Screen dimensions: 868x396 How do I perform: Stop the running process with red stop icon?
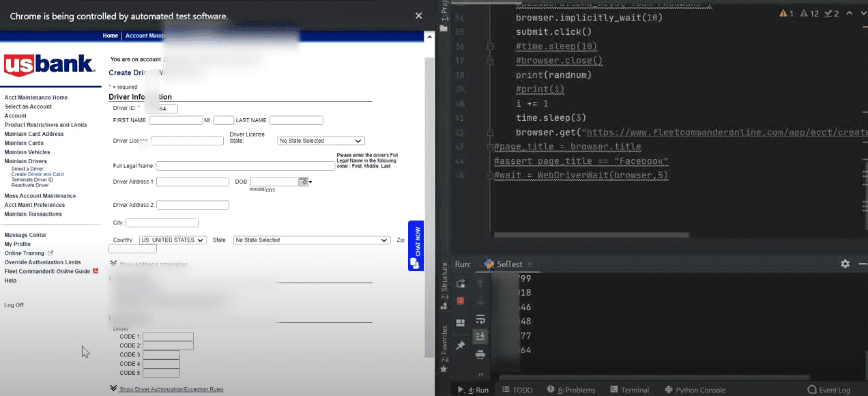pyautogui.click(x=461, y=301)
